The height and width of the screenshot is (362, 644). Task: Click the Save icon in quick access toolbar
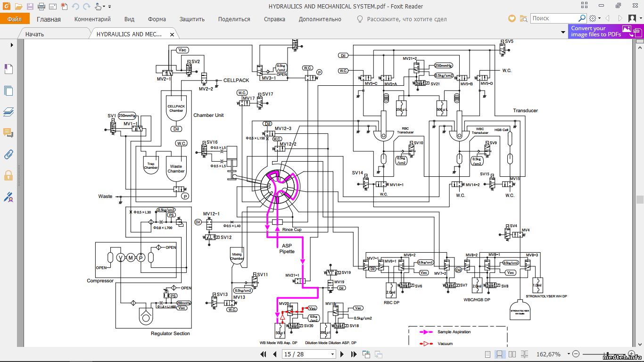(x=30, y=7)
